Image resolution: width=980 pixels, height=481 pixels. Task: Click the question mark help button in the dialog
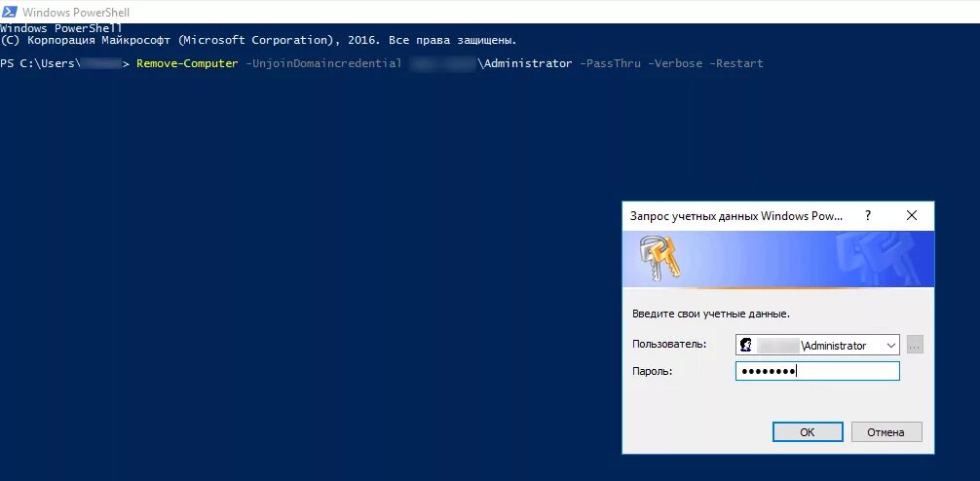pos(868,215)
